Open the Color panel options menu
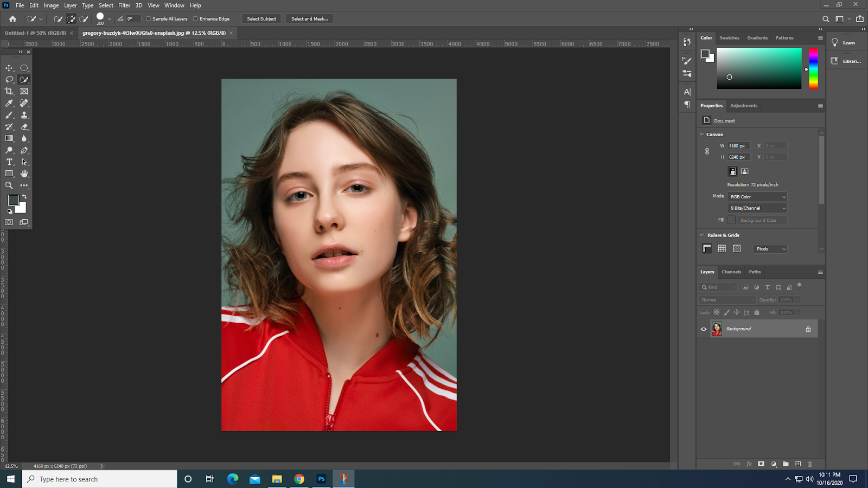868x488 pixels. (820, 38)
